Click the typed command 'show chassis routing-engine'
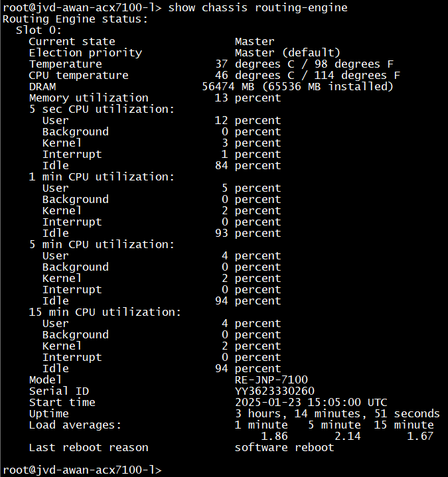 (x=258, y=7)
